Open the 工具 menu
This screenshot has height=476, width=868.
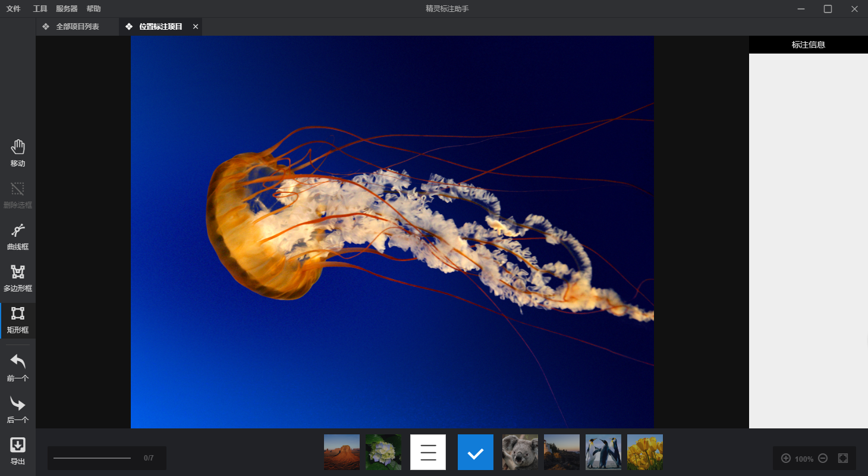click(x=40, y=9)
